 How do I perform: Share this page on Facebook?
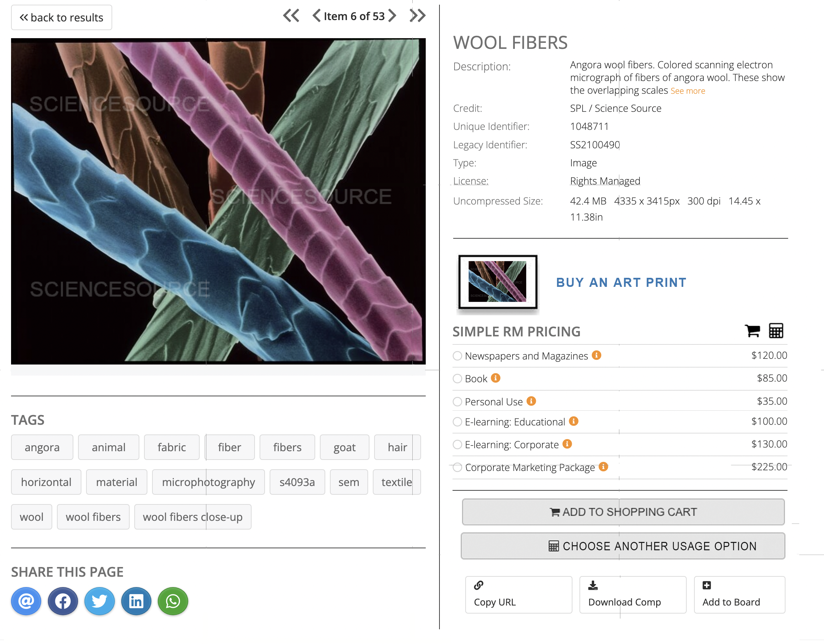pos(63,601)
